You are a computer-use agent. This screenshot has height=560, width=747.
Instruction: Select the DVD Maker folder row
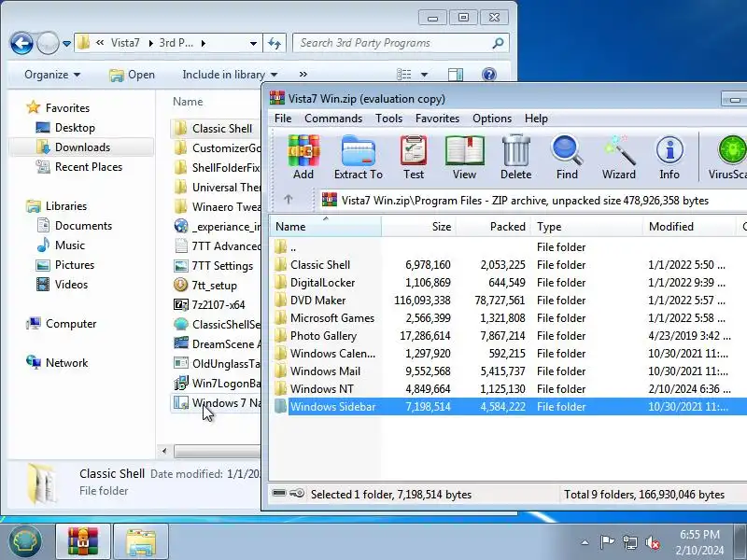click(508, 301)
